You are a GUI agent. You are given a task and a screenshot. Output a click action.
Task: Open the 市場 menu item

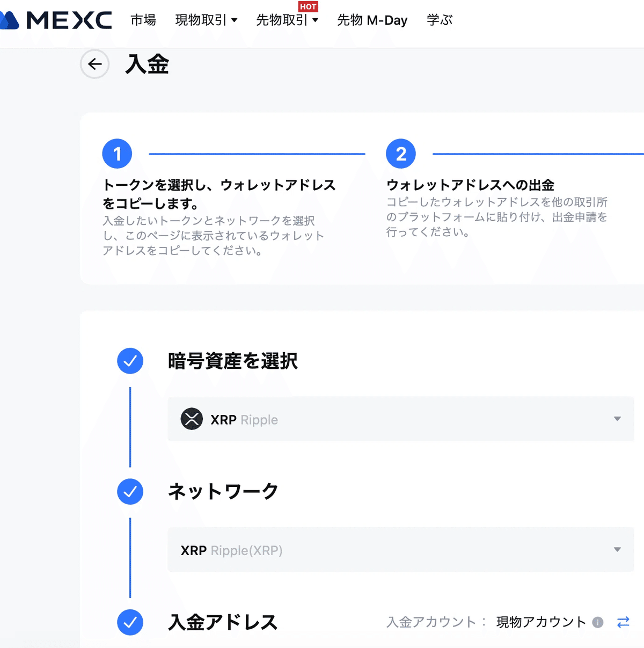pos(142,20)
